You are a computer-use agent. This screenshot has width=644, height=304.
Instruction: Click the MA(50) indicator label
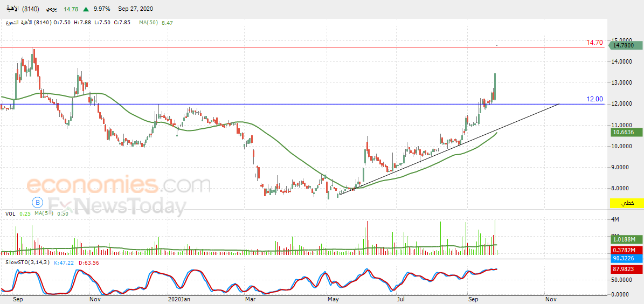[147, 23]
